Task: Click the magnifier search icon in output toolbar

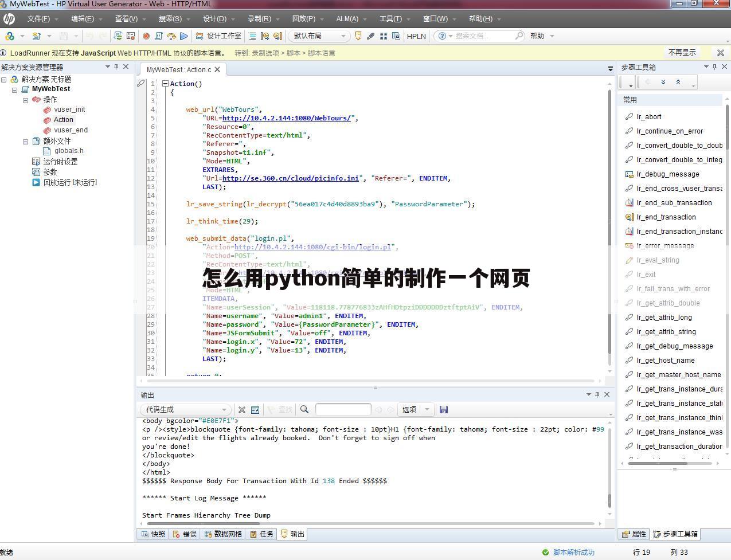Action: point(304,410)
